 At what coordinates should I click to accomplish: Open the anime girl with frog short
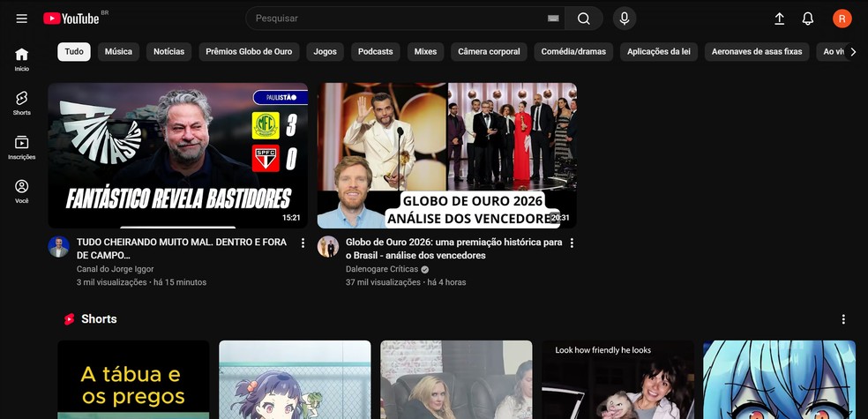(x=295, y=379)
